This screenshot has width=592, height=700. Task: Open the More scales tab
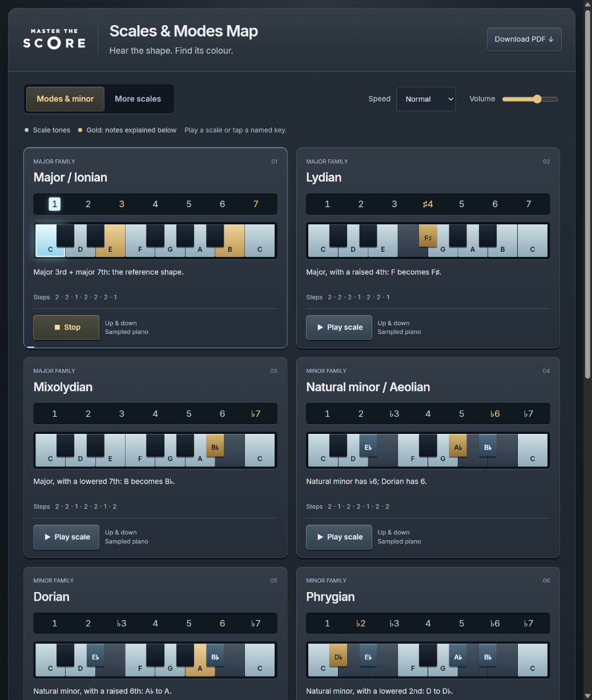click(138, 99)
